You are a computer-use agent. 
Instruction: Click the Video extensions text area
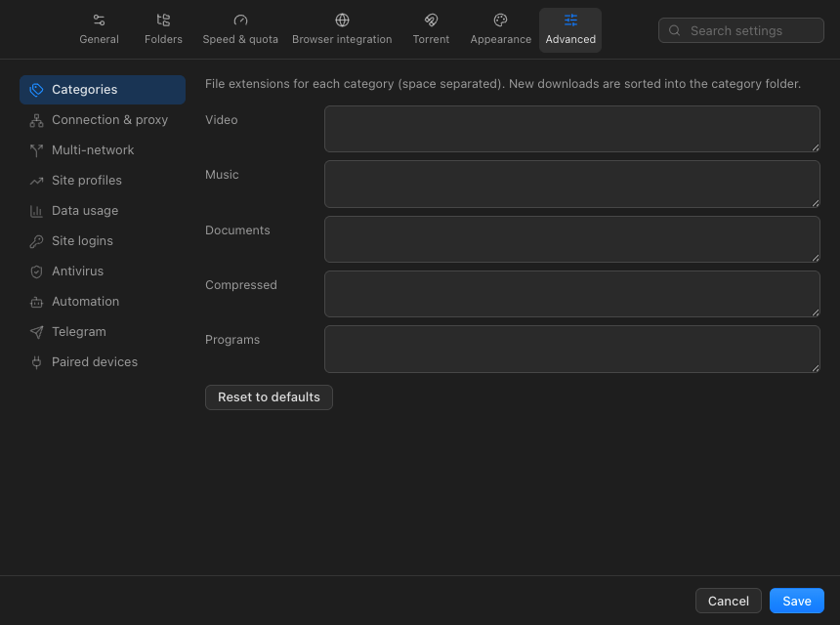click(572, 129)
